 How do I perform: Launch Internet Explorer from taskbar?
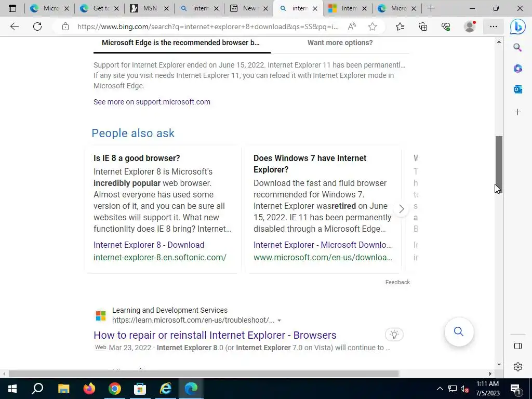point(166,389)
